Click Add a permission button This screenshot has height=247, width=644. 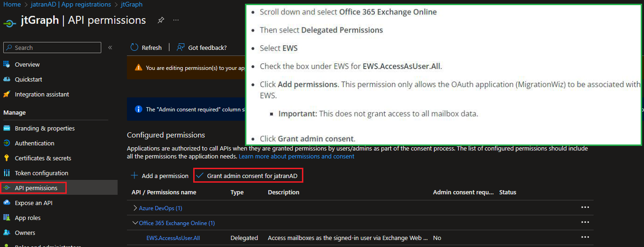(160, 176)
